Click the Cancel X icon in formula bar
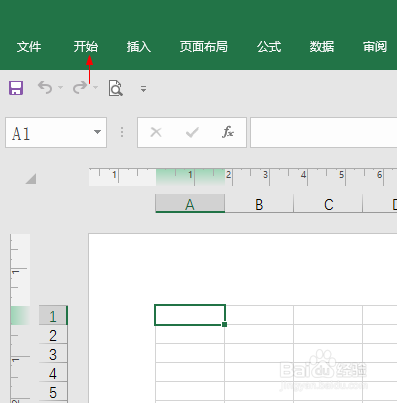 click(x=156, y=132)
